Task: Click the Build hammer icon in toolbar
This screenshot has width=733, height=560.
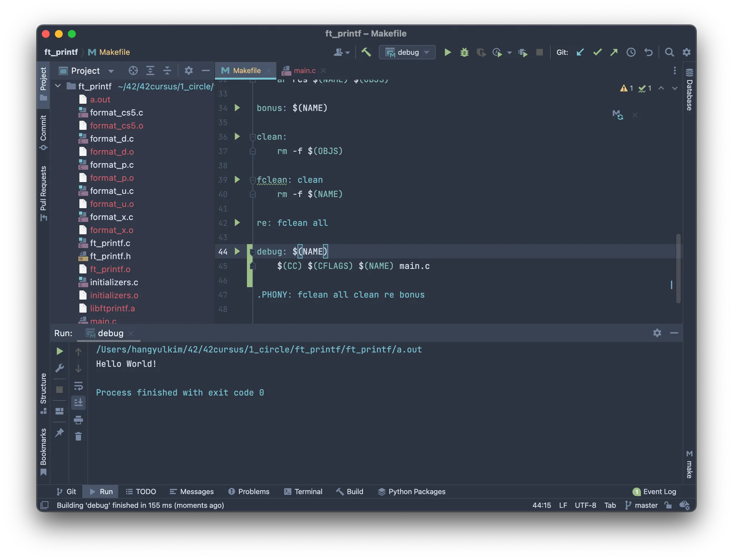Action: tap(366, 52)
